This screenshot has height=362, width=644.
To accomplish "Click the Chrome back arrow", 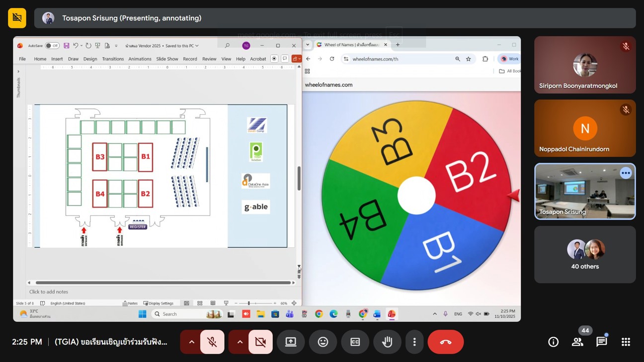I will point(308,59).
